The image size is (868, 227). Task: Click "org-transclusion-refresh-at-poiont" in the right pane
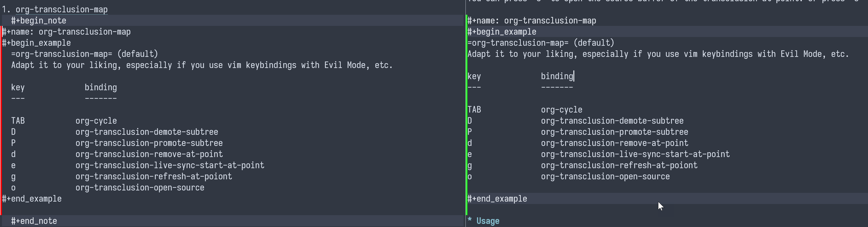pyautogui.click(x=619, y=165)
